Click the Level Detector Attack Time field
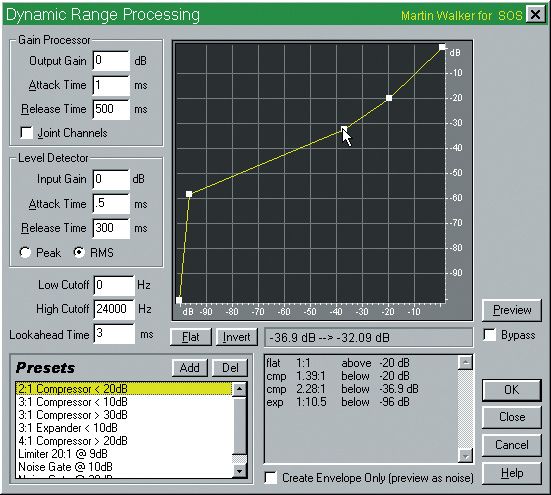The width and height of the screenshot is (551, 495). (x=111, y=204)
